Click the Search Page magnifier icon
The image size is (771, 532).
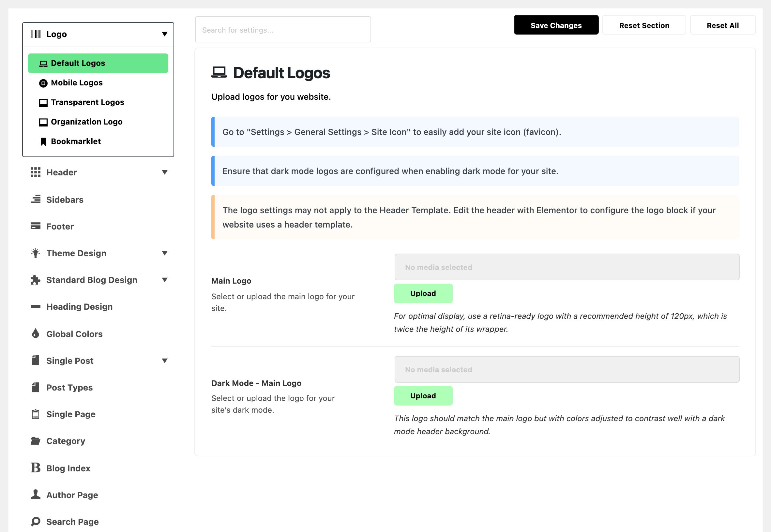(35, 521)
